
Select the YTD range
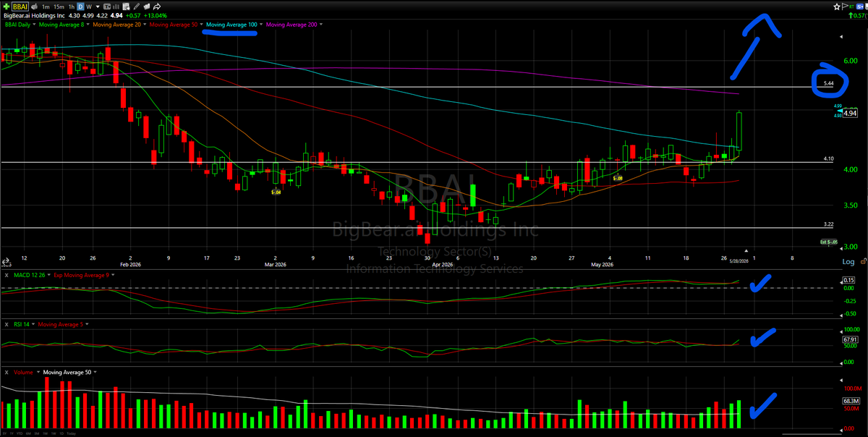click(20, 433)
